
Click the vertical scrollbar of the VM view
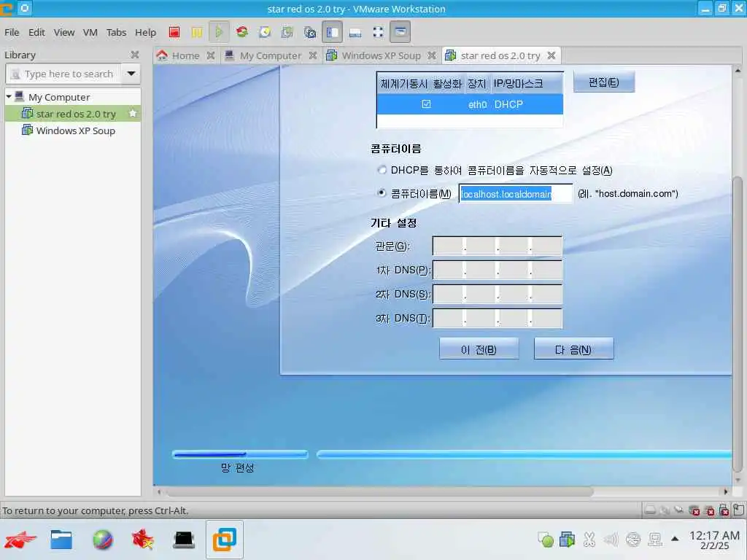(738, 324)
